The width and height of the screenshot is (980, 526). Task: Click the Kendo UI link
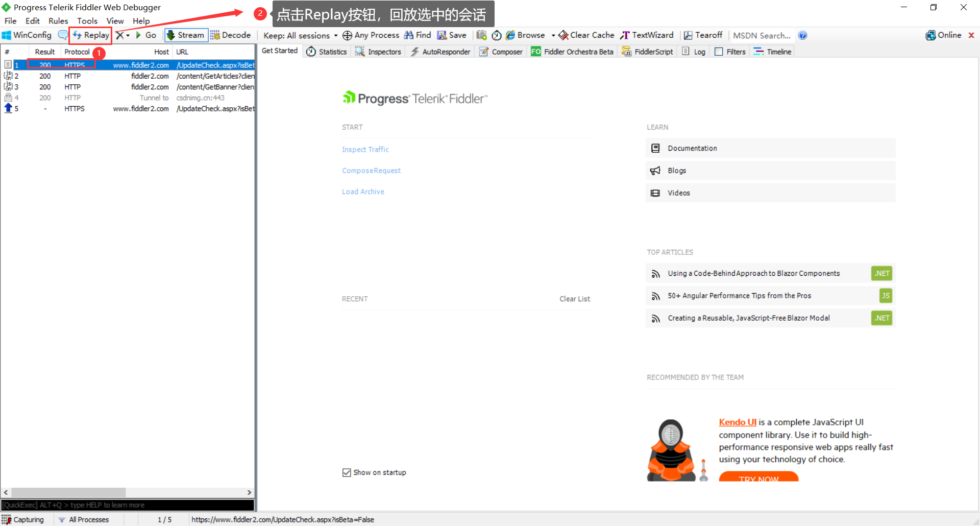738,422
